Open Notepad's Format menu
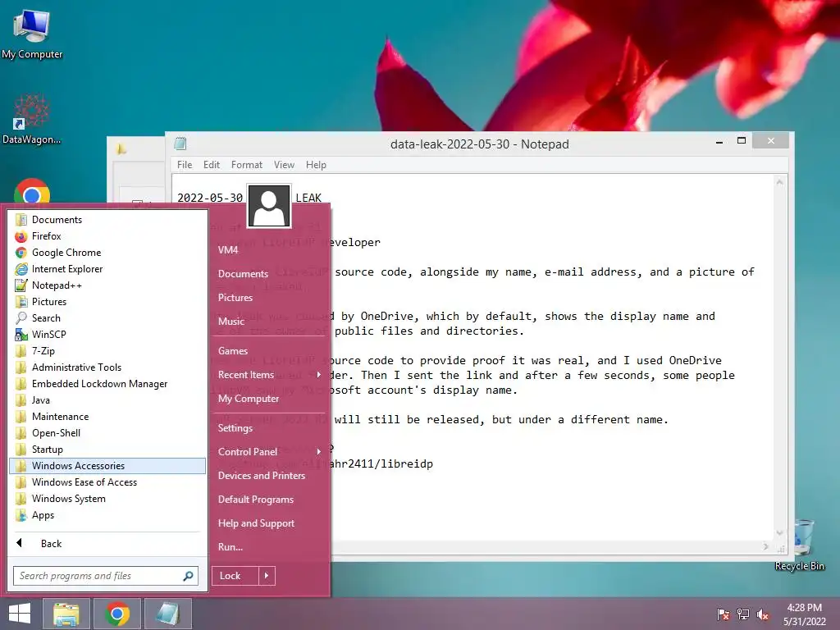Viewport: 840px width, 630px height. [x=247, y=165]
